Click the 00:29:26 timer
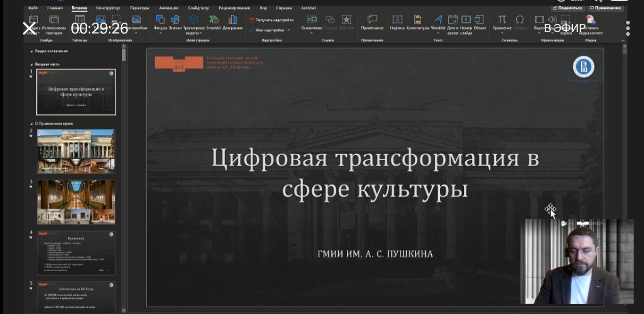Screen dimensions: 644x314 tap(100, 28)
